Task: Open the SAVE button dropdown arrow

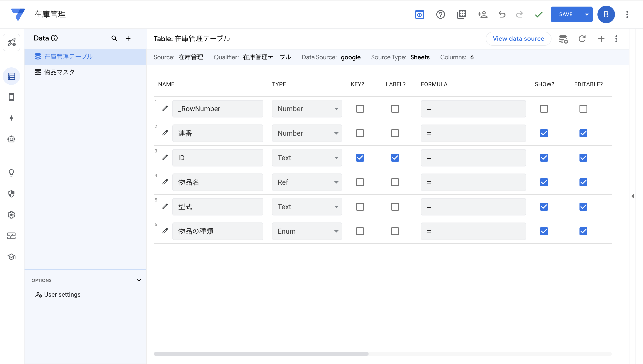Action: pyautogui.click(x=587, y=14)
